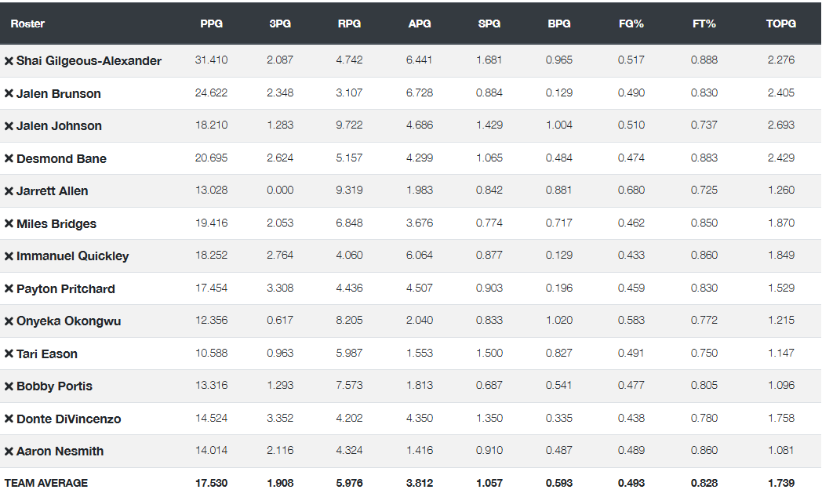The width and height of the screenshot is (822, 504).
Task: Remove Miles Bridges with X icon
Action: 9,224
